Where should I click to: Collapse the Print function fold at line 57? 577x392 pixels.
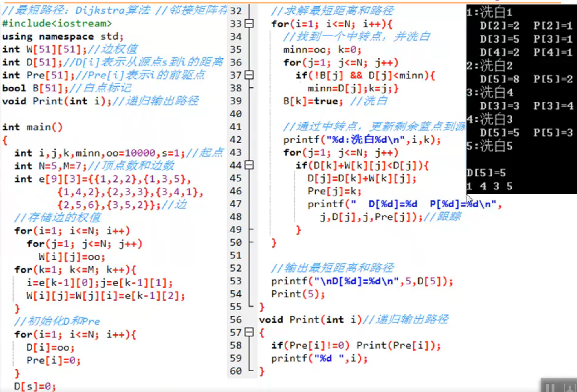click(249, 332)
